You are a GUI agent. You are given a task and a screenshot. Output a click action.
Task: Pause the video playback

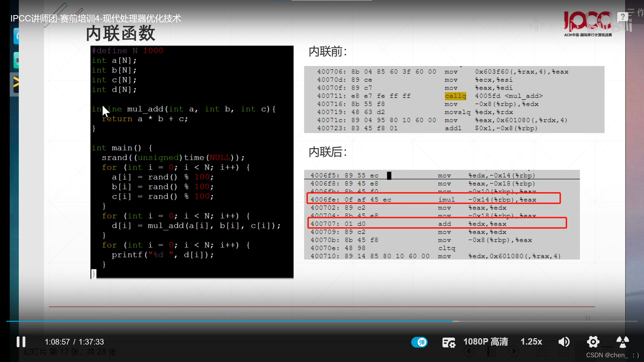(x=21, y=342)
